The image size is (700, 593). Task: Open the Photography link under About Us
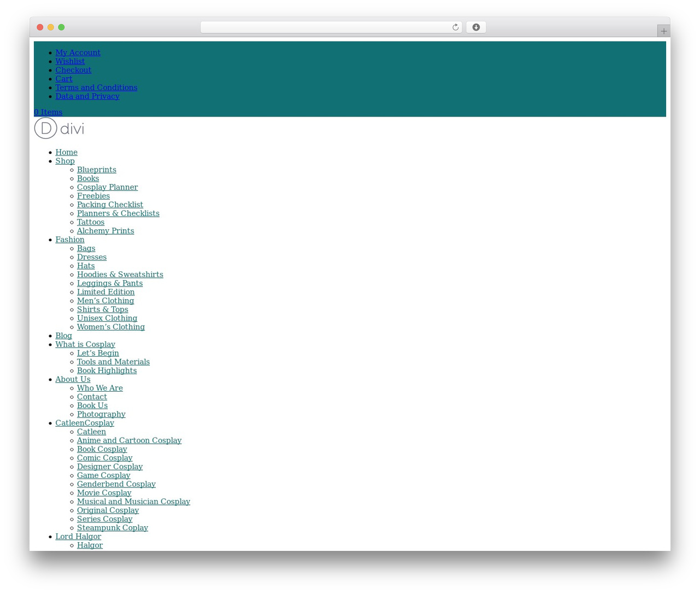pyautogui.click(x=101, y=415)
